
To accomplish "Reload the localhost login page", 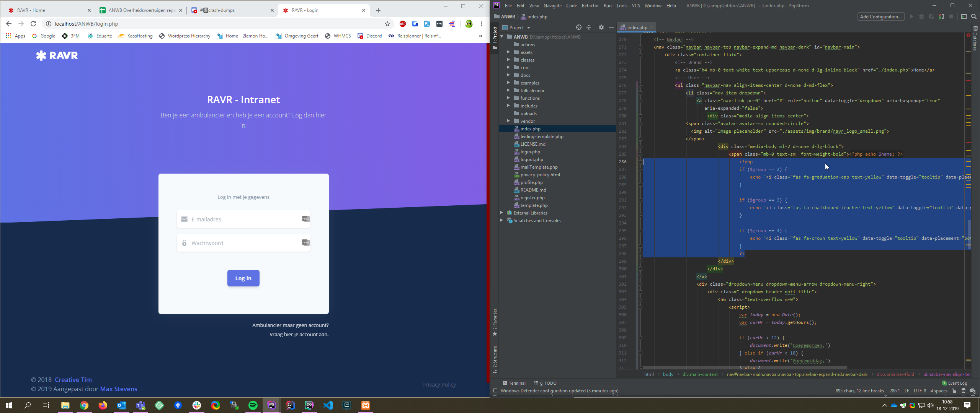I will (x=33, y=24).
